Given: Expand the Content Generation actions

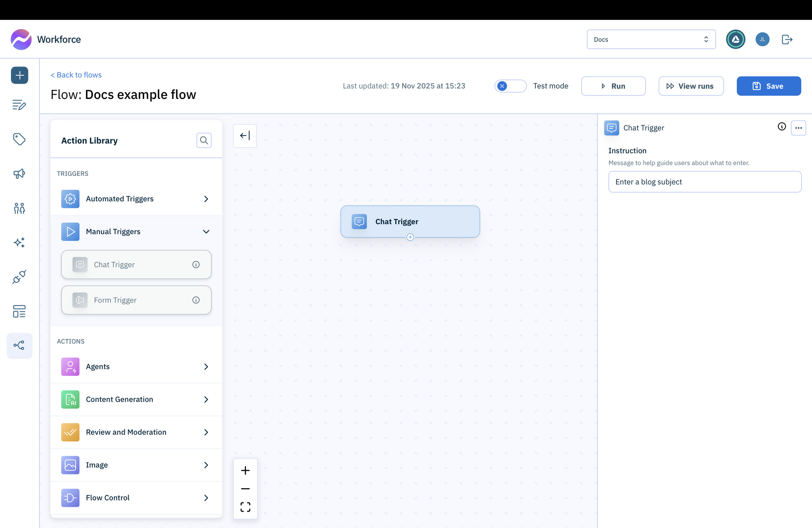Looking at the screenshot, I should click(206, 399).
